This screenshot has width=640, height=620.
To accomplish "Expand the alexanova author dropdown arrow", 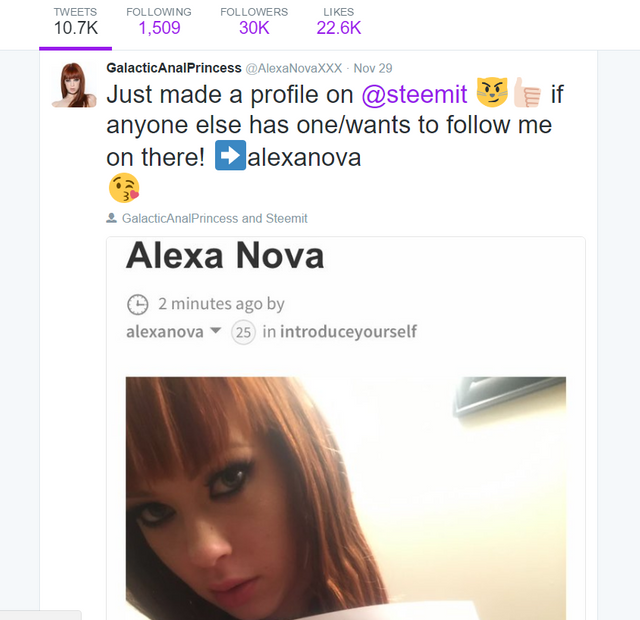I will (x=216, y=330).
